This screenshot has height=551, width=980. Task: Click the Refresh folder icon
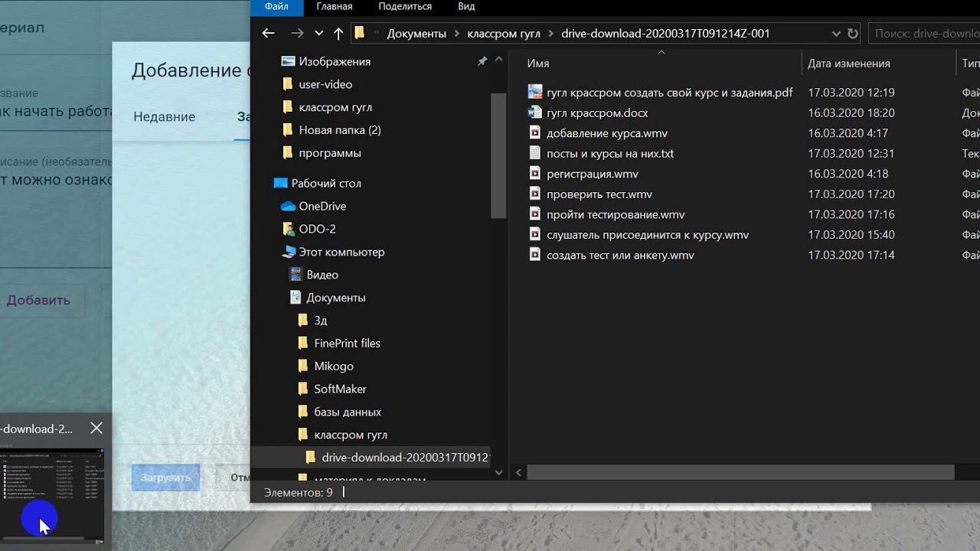coord(853,34)
